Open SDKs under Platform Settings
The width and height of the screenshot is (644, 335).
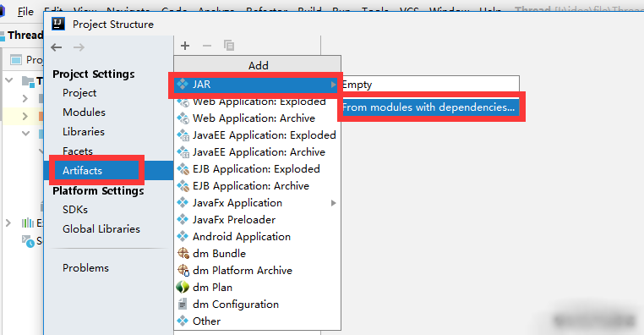coord(75,210)
